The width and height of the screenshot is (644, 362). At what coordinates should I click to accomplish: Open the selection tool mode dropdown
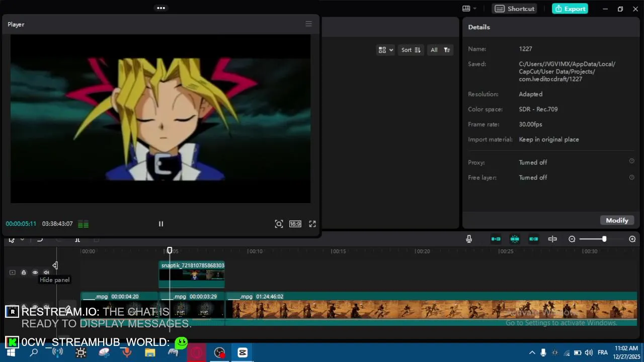(22, 240)
